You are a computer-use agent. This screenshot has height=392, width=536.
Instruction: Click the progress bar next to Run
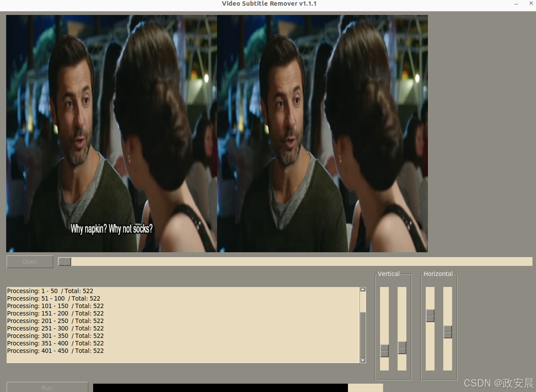pyautogui.click(x=238, y=388)
